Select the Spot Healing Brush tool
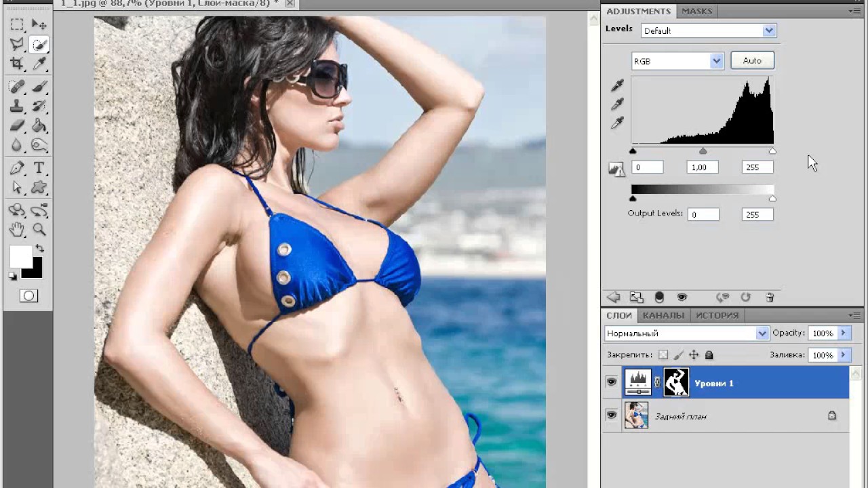Image resolution: width=868 pixels, height=488 pixels. pos(17,87)
